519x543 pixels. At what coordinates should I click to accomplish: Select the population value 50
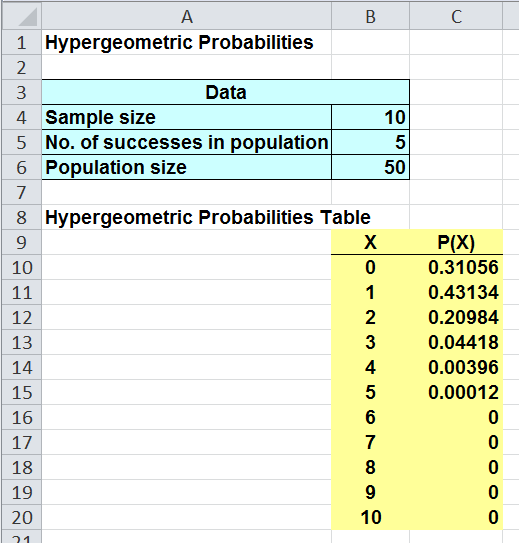pos(370,167)
